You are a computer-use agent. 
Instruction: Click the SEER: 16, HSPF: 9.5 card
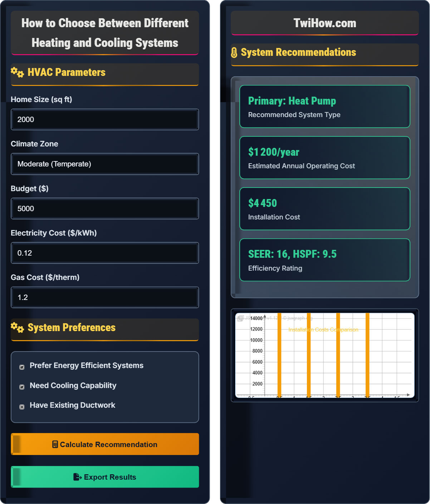click(x=325, y=260)
